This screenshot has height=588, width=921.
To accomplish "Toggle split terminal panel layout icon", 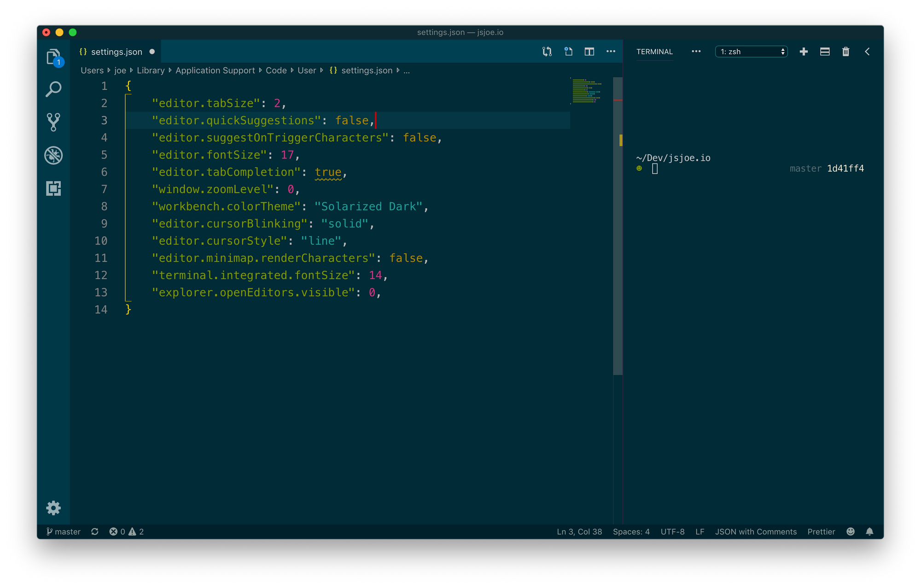I will (x=825, y=52).
